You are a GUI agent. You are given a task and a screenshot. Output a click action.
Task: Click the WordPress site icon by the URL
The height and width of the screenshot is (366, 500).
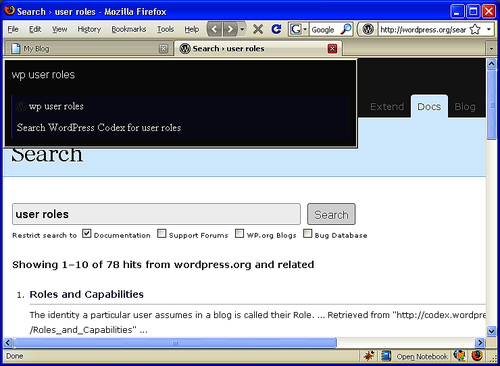click(368, 29)
